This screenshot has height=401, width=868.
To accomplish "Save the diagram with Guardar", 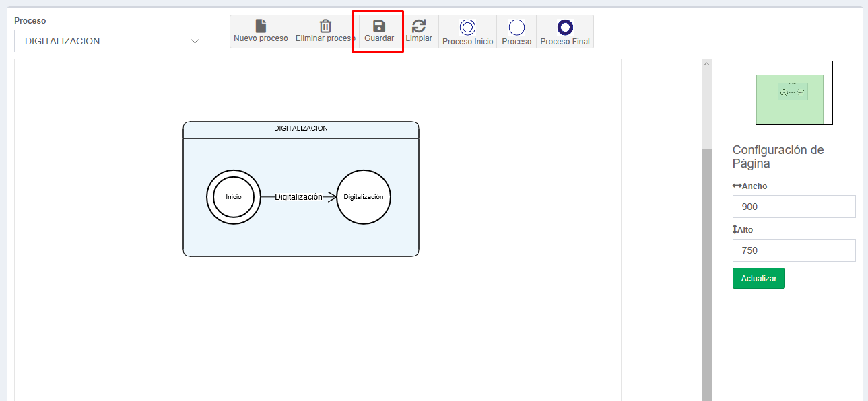I will pyautogui.click(x=378, y=32).
